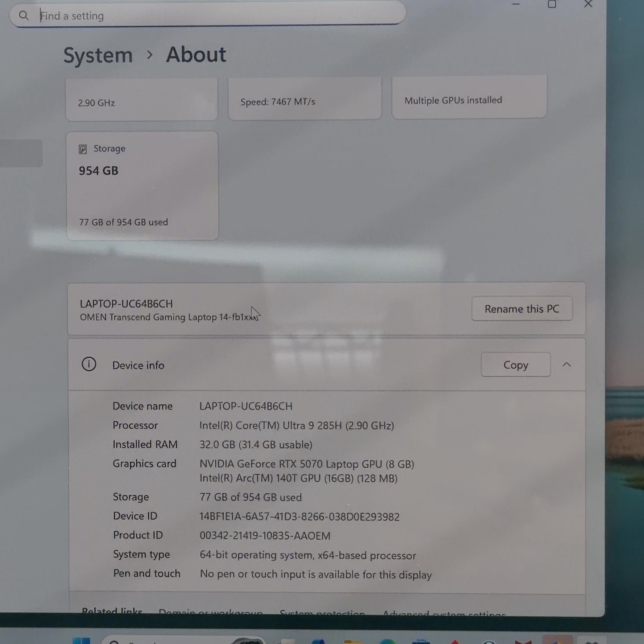Click the 'Device ID' label
Viewport: 644px width, 644px height.
135,516
